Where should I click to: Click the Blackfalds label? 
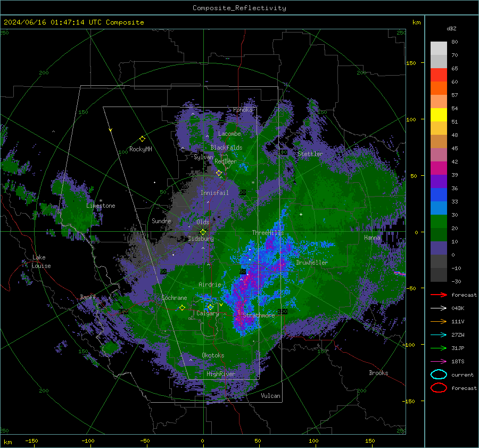point(226,148)
